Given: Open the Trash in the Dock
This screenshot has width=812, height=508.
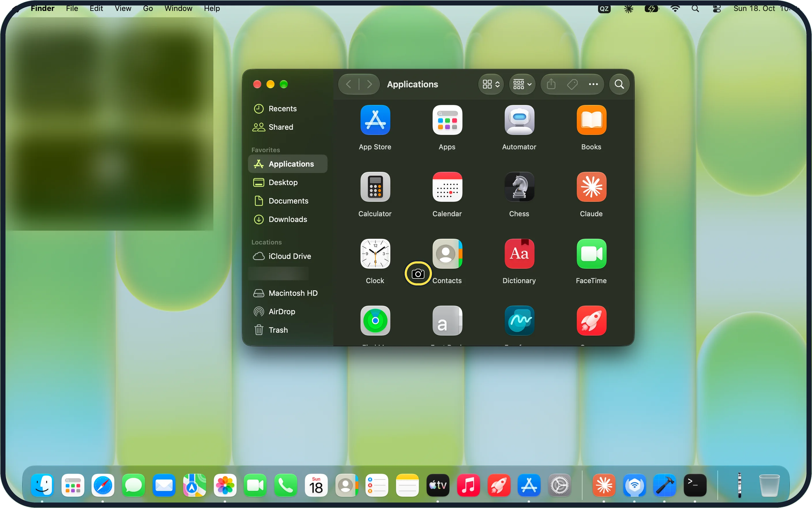Looking at the screenshot, I should click(769, 485).
